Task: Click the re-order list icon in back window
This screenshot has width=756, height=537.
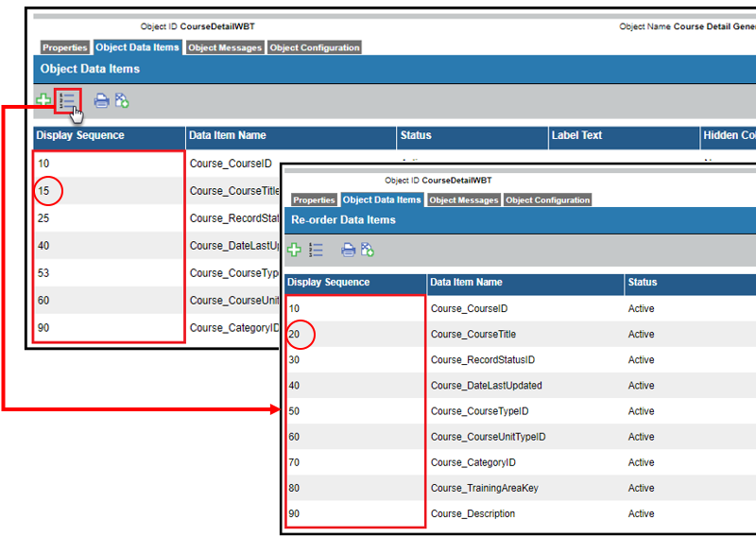Action: pyautogui.click(x=67, y=101)
